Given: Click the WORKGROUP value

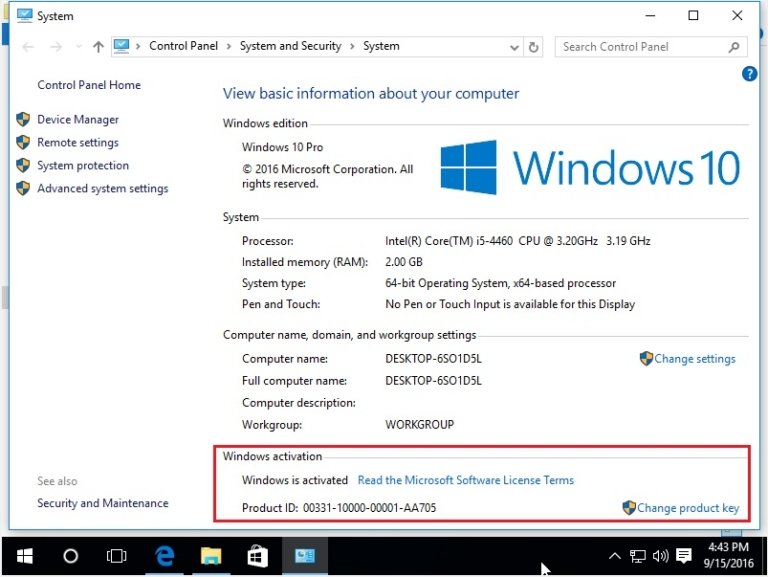Looking at the screenshot, I should click(419, 425).
